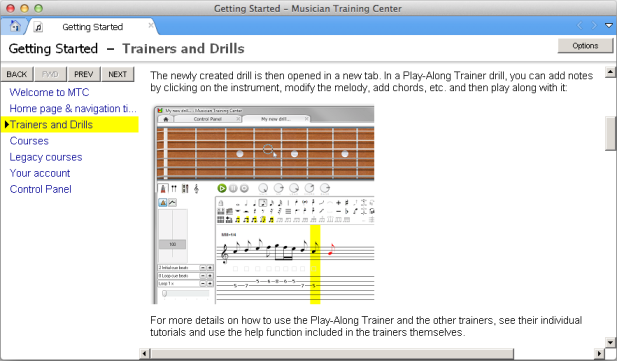Open the Your account link

[x=40, y=173]
